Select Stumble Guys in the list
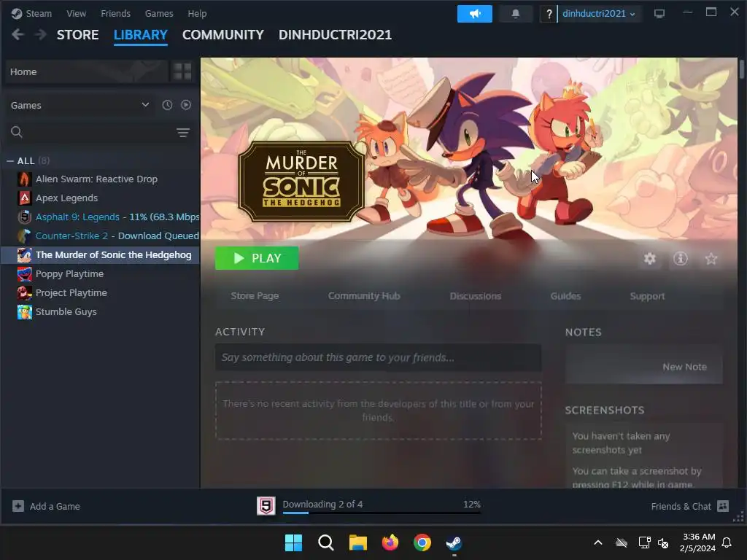Screen dimensions: 747x560 click(x=101, y=312)
